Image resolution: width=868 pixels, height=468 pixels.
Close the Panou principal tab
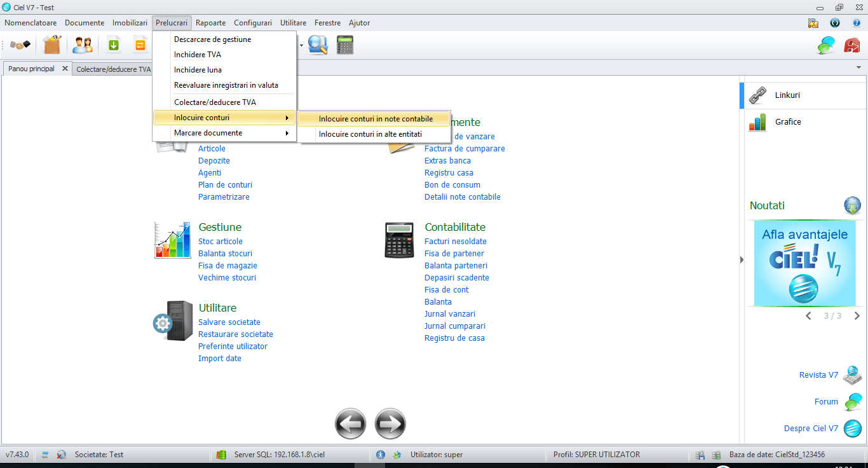(65, 69)
